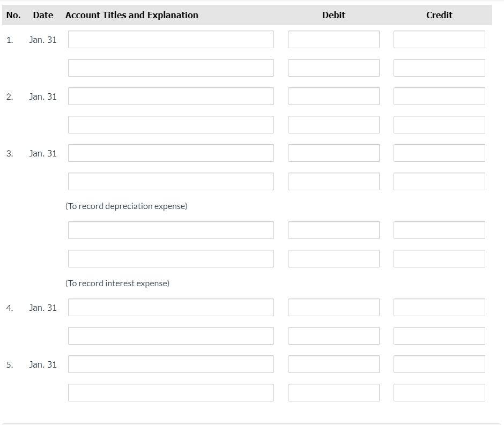Click debit field directly below depreciation note

pos(333,230)
